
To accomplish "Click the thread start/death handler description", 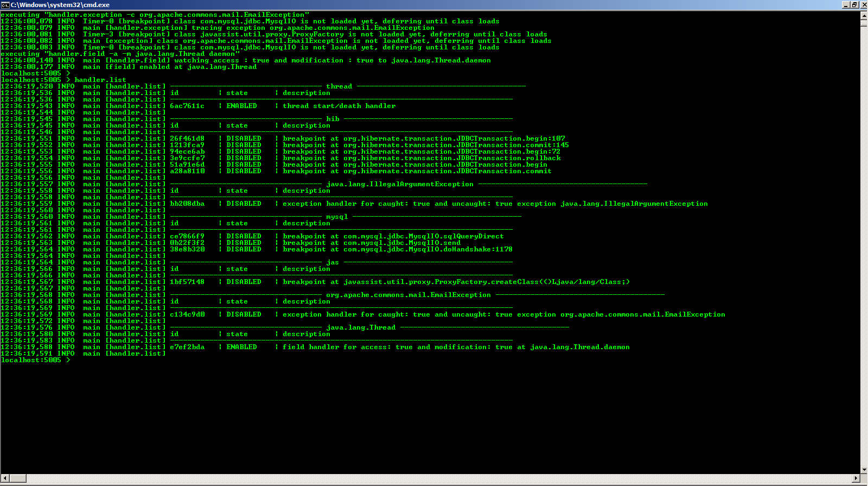I will coord(339,106).
